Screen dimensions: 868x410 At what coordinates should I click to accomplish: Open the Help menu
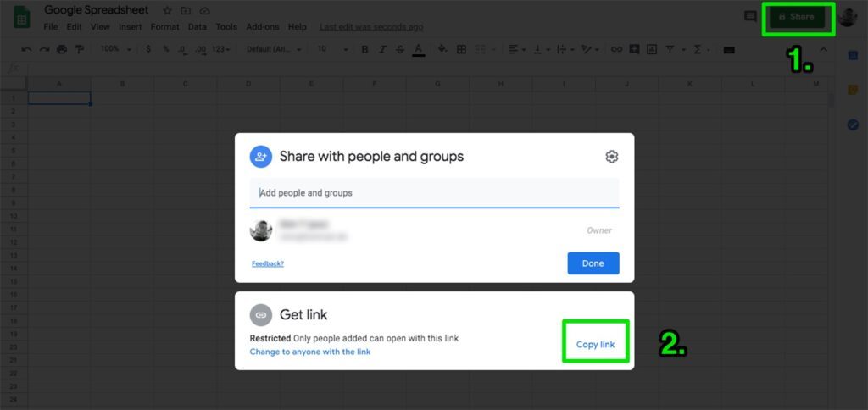tap(298, 26)
